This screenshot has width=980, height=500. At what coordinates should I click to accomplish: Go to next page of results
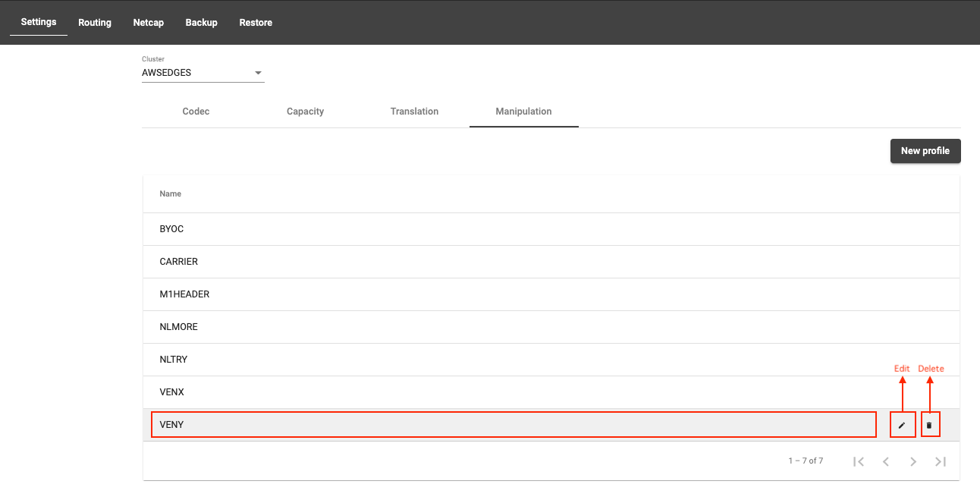[x=913, y=461]
